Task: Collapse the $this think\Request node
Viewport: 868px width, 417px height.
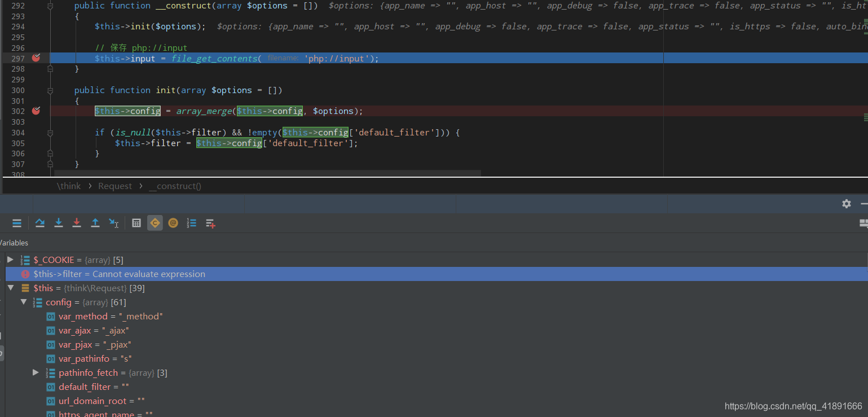Action: click(10, 288)
